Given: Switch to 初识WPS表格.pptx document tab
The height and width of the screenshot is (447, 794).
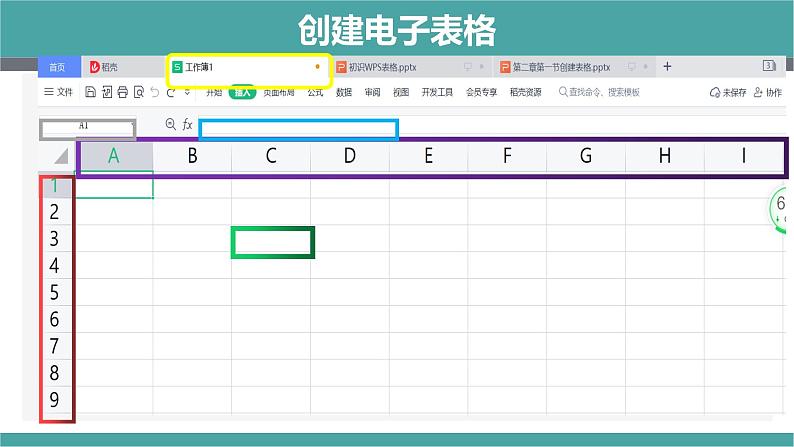Looking at the screenshot, I should [411, 67].
